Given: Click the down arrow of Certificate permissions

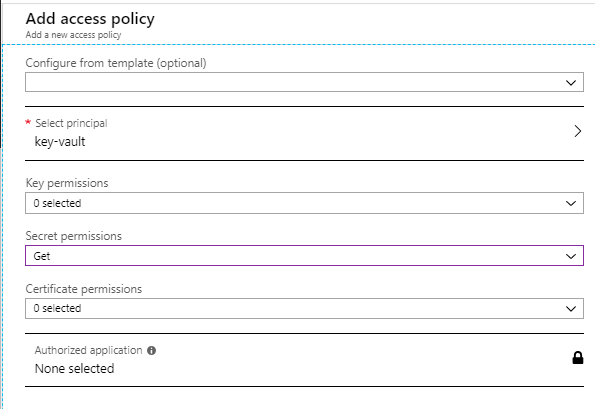Looking at the screenshot, I should (571, 308).
